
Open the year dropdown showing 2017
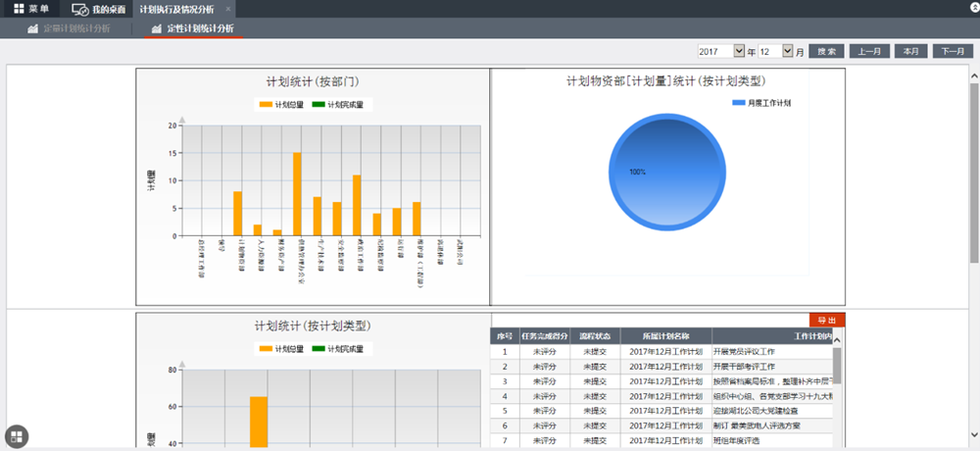[x=720, y=51]
